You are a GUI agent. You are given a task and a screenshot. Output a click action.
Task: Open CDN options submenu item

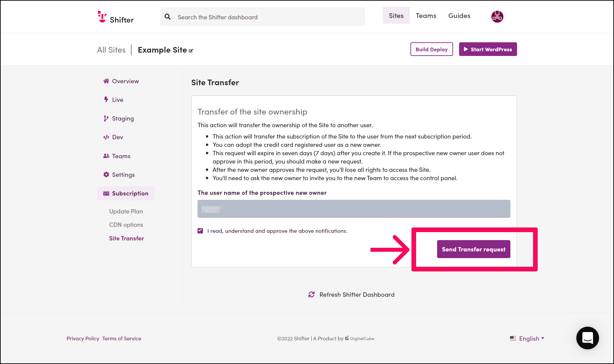[x=126, y=225]
